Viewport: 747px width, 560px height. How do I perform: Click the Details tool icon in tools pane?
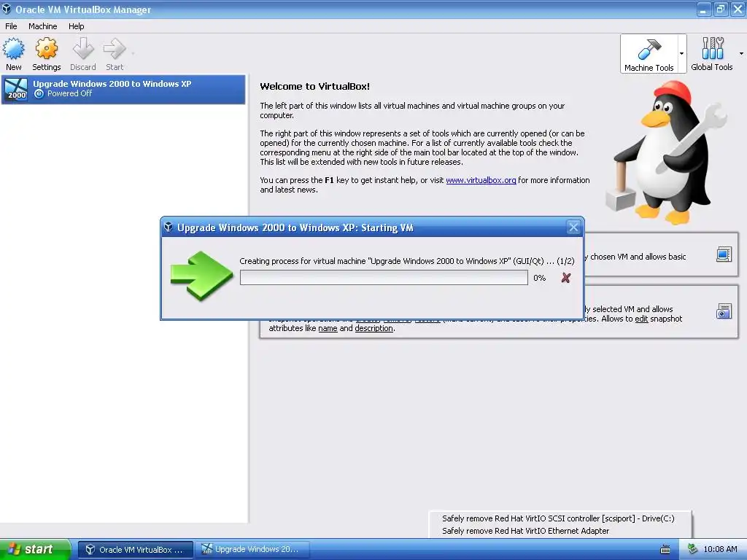[724, 254]
